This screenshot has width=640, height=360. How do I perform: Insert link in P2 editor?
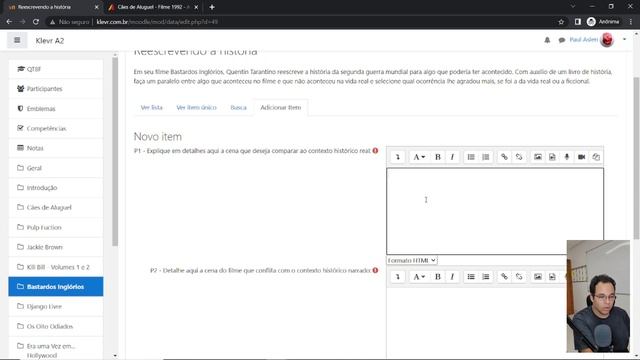click(x=504, y=276)
